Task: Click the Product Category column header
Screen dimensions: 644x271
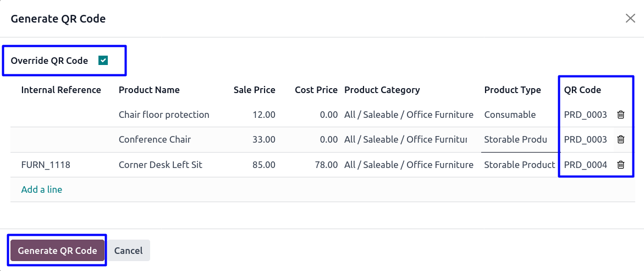Action: (382, 90)
